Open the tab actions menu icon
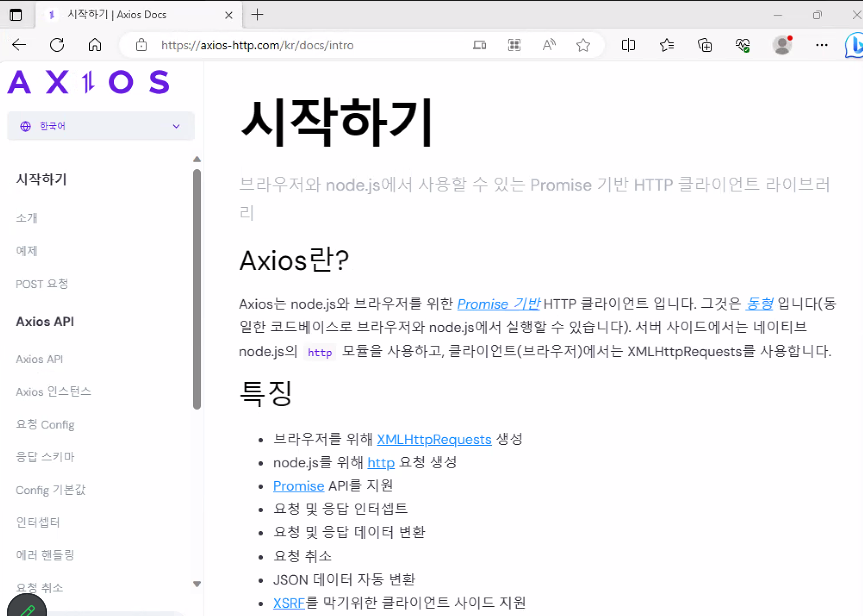863x616 pixels. (16, 15)
